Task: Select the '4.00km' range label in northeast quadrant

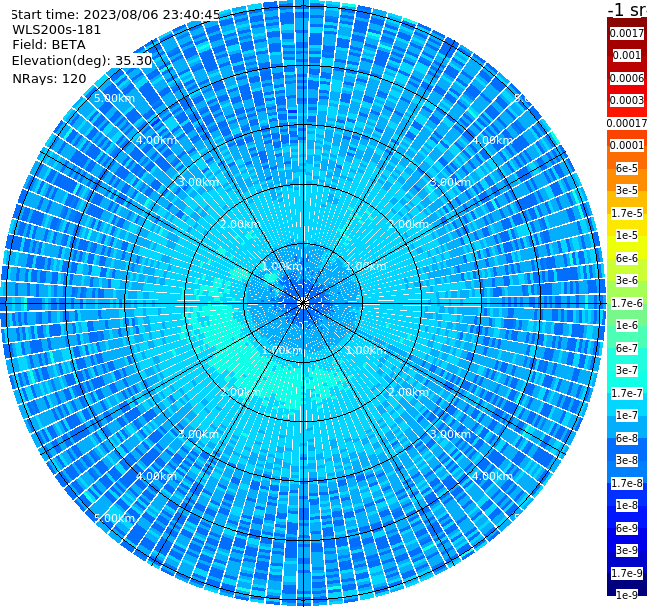Action: tap(492, 140)
